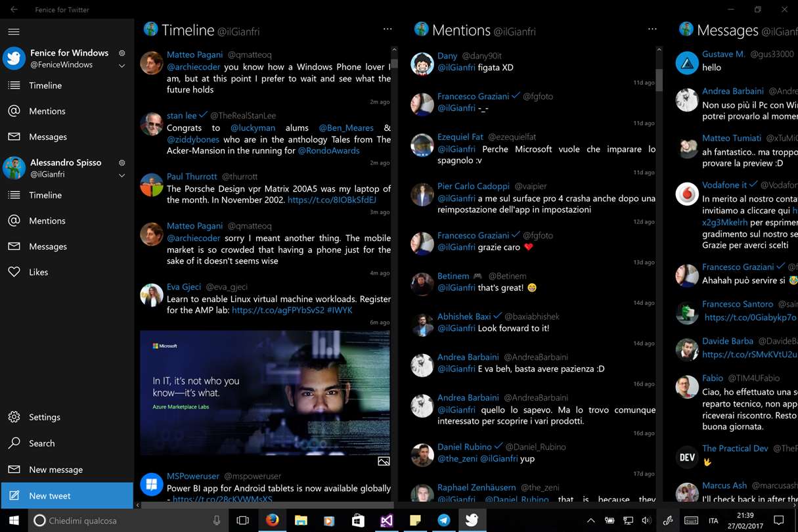Open the @the_zeni mention in Rubino's reply
The width and height of the screenshot is (798, 532).
click(x=457, y=459)
